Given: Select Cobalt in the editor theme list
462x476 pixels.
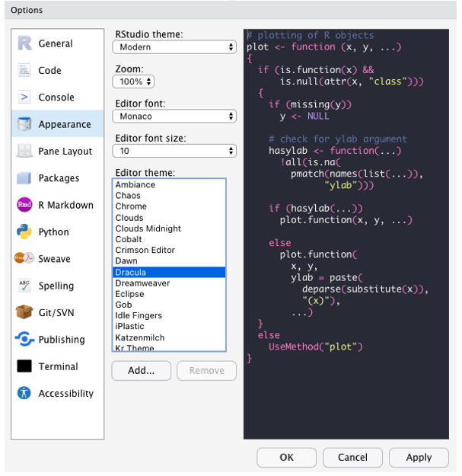Looking at the screenshot, I should point(129,239).
